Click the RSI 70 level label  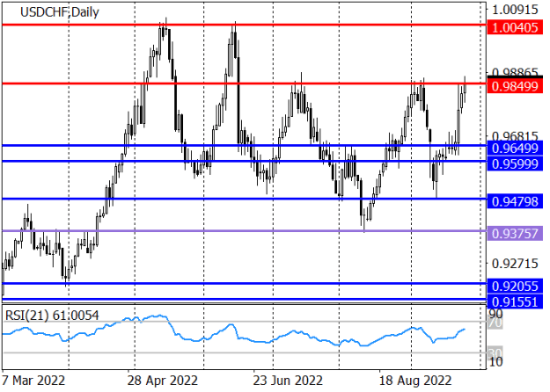click(495, 323)
